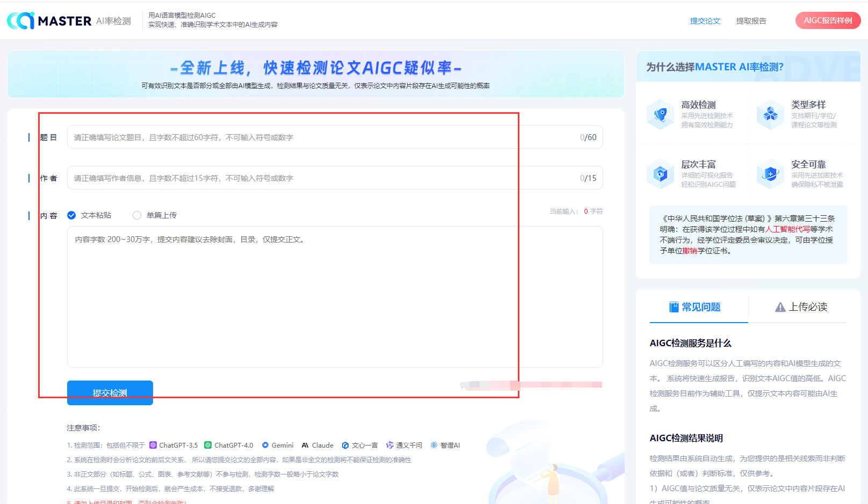868x504 pixels.
Task: Click the 提交检测 submit button
Action: 110,393
